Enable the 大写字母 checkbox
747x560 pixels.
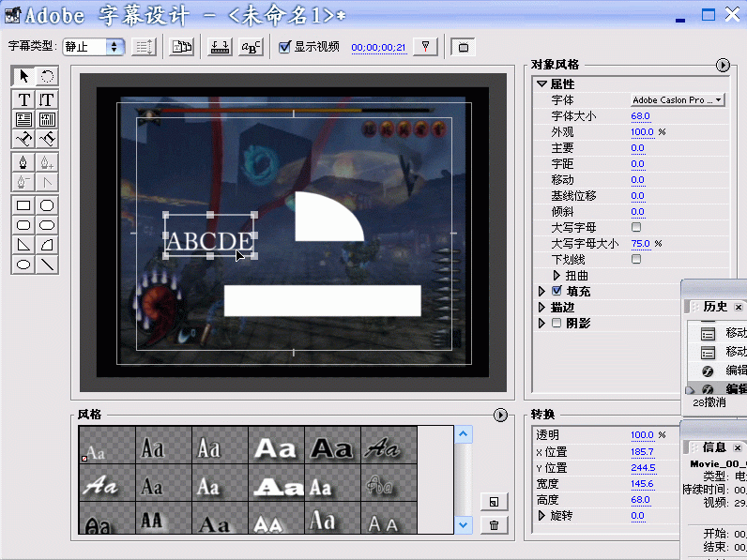coord(636,227)
